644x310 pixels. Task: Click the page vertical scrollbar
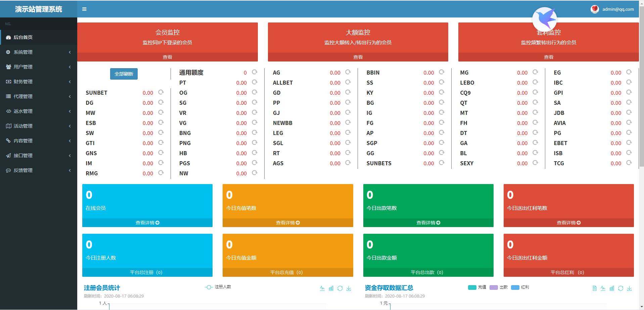(x=641, y=101)
